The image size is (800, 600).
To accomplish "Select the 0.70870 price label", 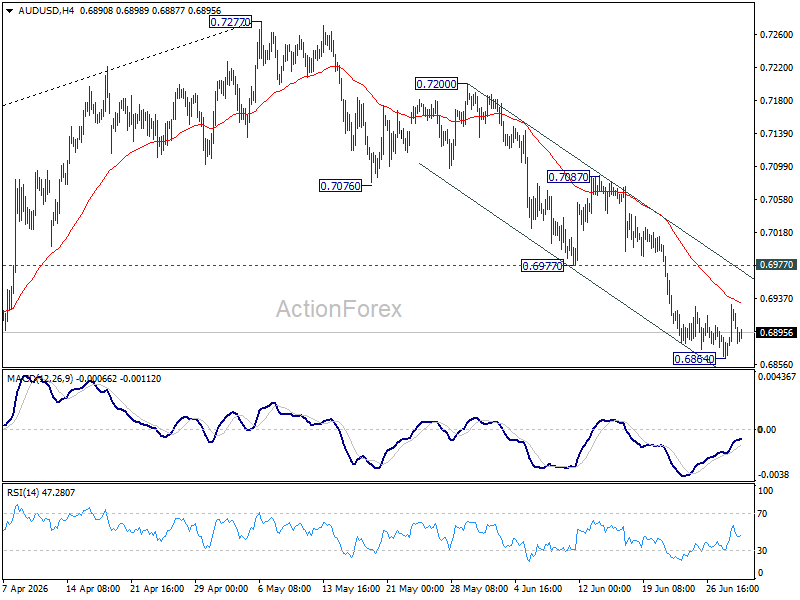I will pos(568,177).
